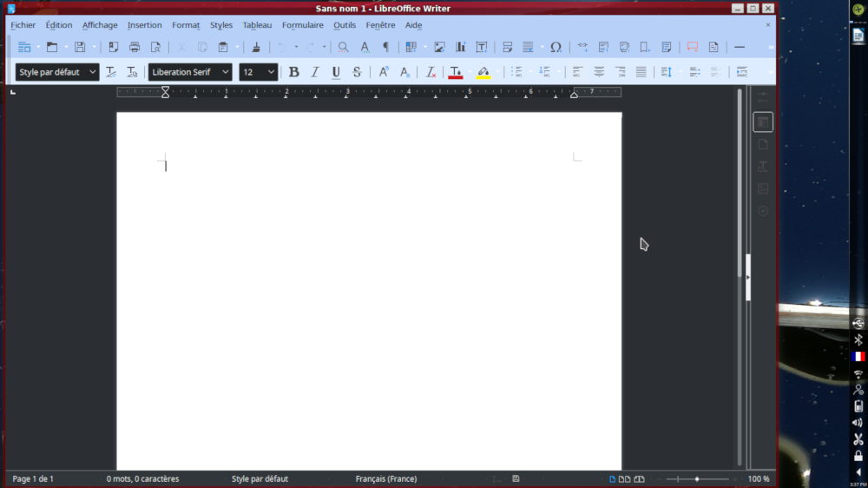Insert a text box icon
Image resolution: width=868 pixels, height=488 pixels.
tap(482, 47)
